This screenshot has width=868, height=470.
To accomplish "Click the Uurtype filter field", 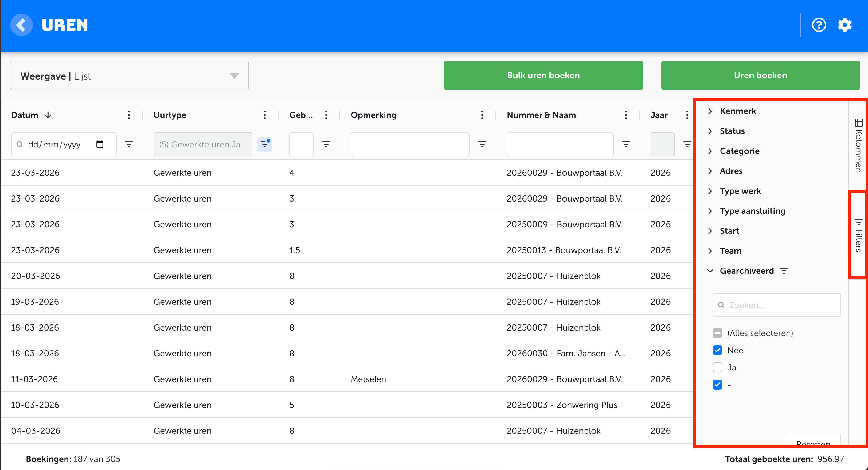I will pyautogui.click(x=203, y=144).
